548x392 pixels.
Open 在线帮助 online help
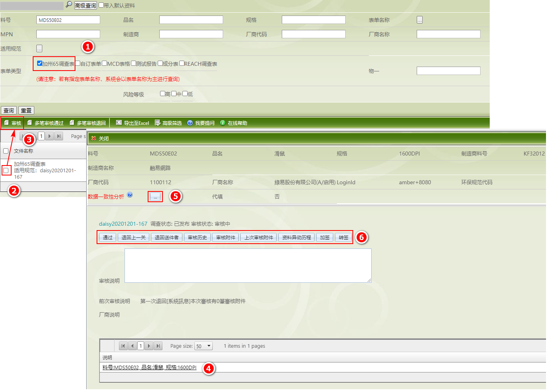click(233, 123)
